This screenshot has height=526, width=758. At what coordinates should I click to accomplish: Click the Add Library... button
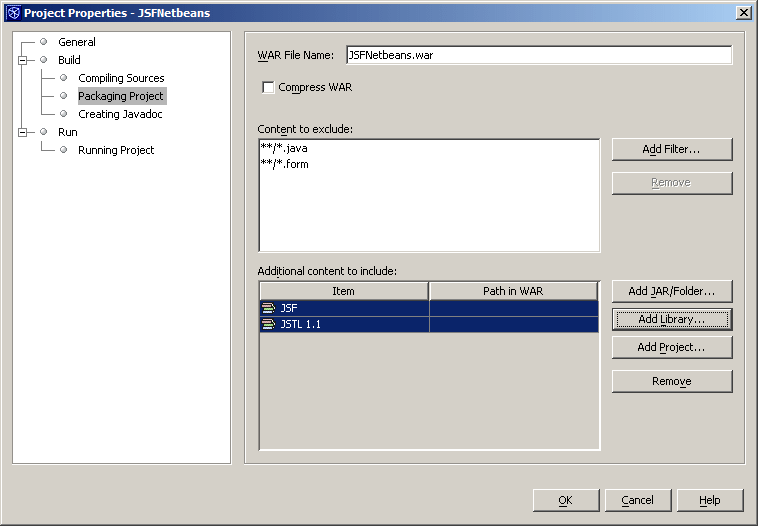point(672,319)
